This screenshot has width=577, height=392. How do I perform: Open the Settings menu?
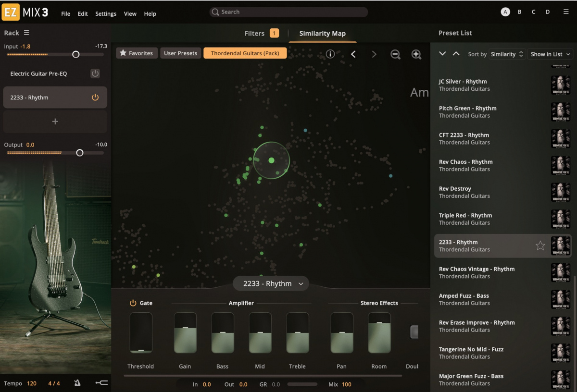106,14
